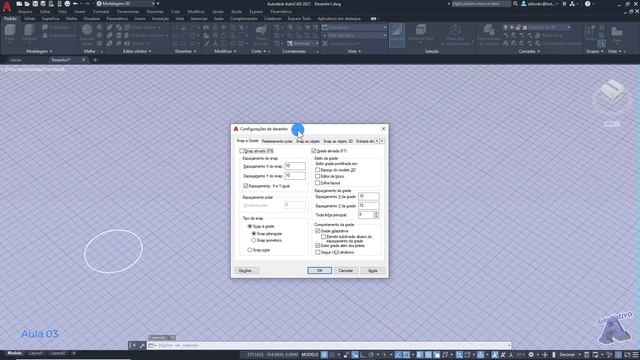Screen dimensions: 640x360
Task: Enable the Snap ativado (F9) checkbox
Action: point(242,151)
